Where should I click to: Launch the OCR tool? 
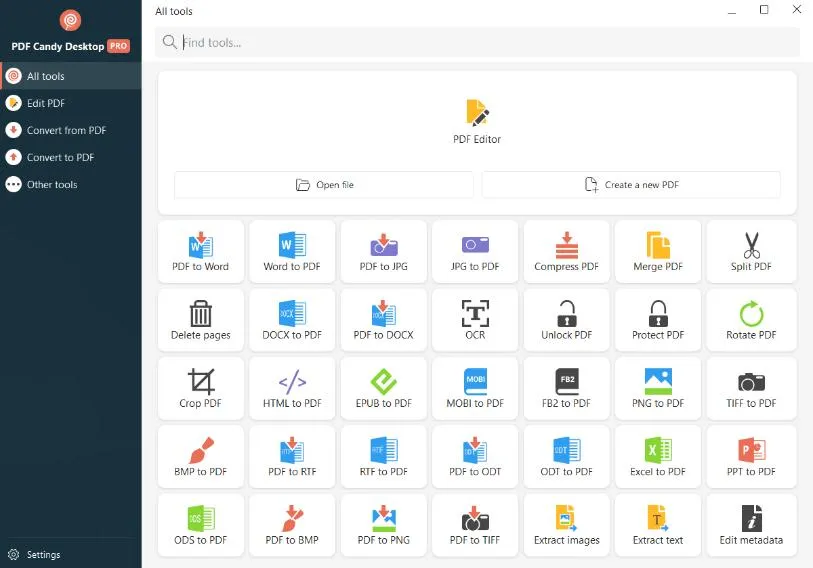coord(475,320)
